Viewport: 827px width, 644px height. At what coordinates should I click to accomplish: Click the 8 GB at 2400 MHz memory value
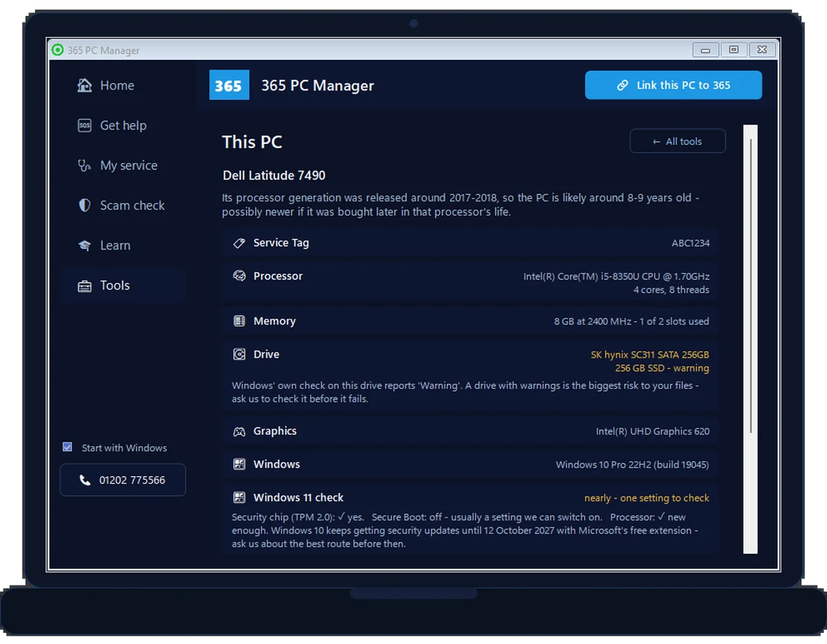click(x=631, y=321)
